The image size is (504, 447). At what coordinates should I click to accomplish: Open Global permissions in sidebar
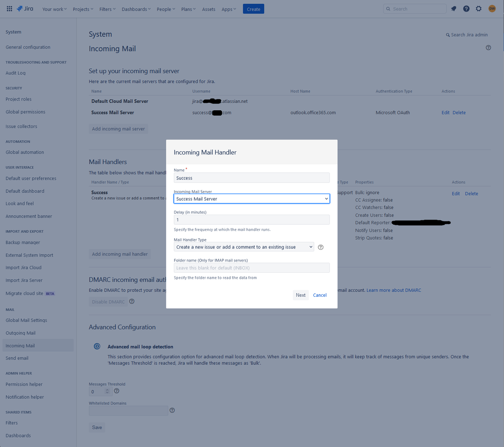pyautogui.click(x=25, y=112)
